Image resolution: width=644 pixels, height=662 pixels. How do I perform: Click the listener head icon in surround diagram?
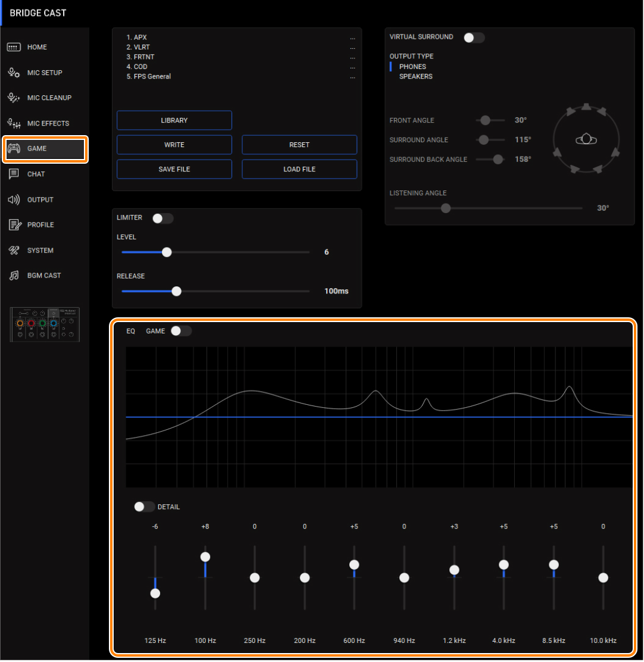click(x=586, y=139)
